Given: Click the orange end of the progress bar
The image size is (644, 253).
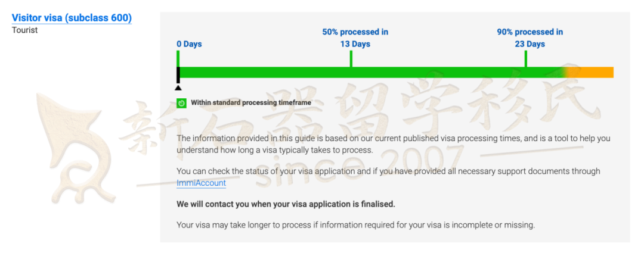Looking at the screenshot, I should tap(596, 72).
